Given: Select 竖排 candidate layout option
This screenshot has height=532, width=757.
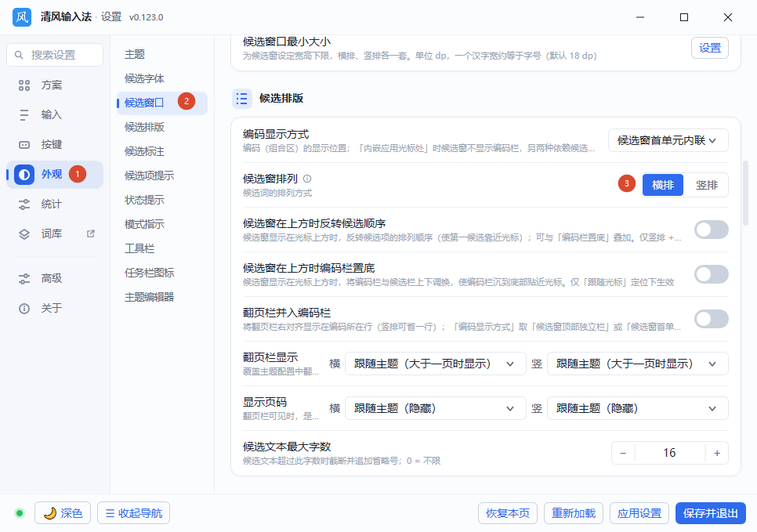Looking at the screenshot, I should click(x=706, y=185).
